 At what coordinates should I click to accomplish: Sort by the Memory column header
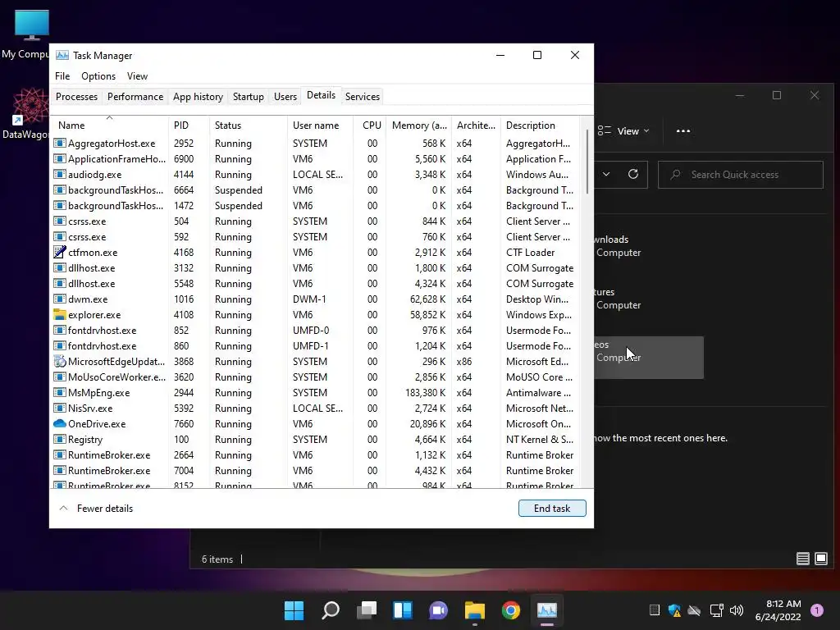click(419, 126)
